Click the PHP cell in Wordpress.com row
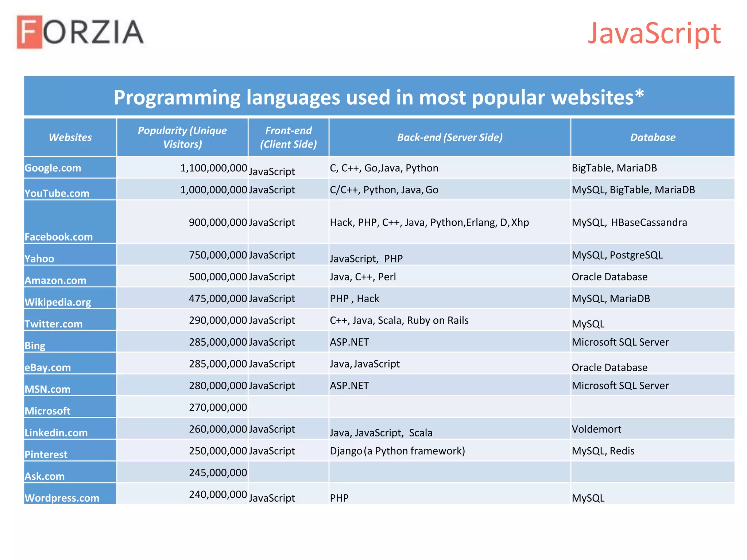 point(339,498)
